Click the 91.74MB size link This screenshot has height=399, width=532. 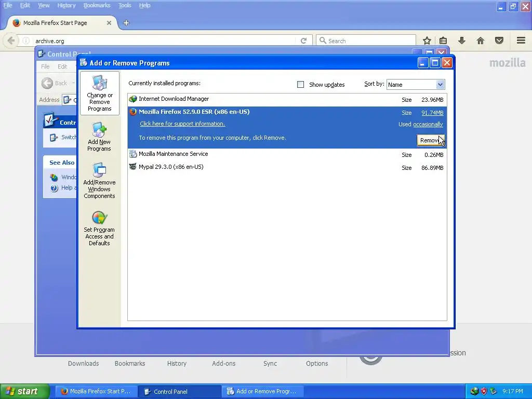(x=432, y=113)
